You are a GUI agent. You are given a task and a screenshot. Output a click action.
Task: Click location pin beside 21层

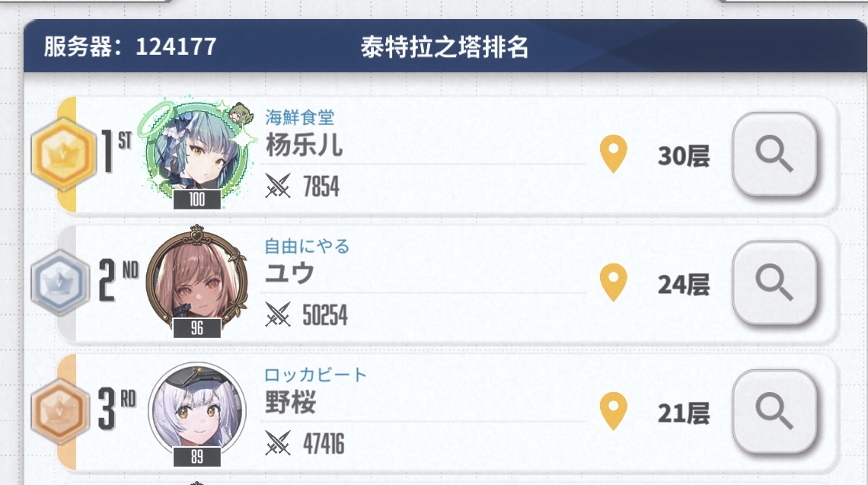pyautogui.click(x=613, y=412)
